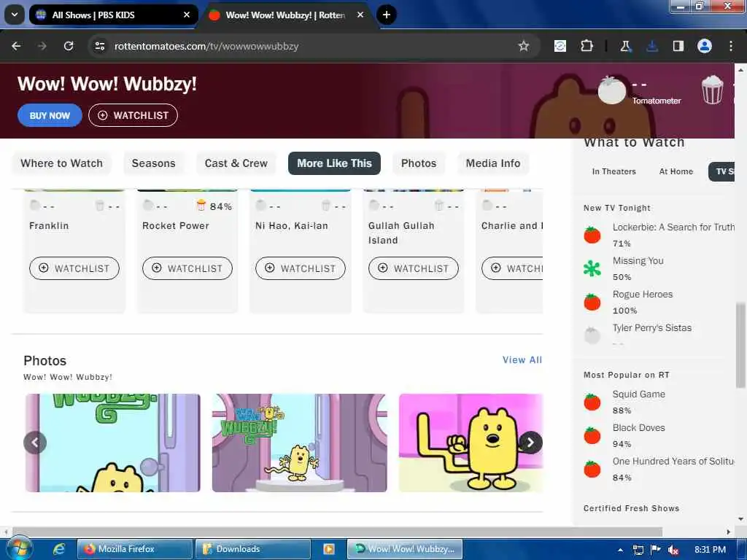Click the vertical page scrollbar thumb
The width and height of the screenshot is (747, 560).
click(741, 345)
